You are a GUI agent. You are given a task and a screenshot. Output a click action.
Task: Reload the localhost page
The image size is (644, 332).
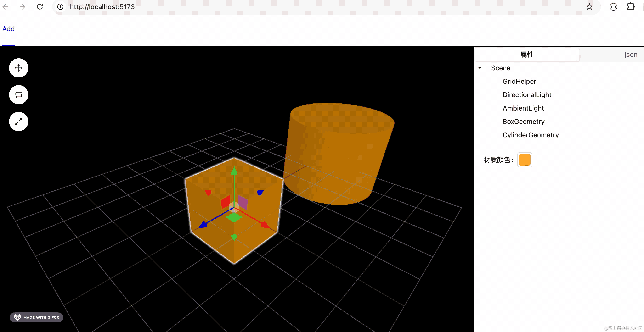40,7
